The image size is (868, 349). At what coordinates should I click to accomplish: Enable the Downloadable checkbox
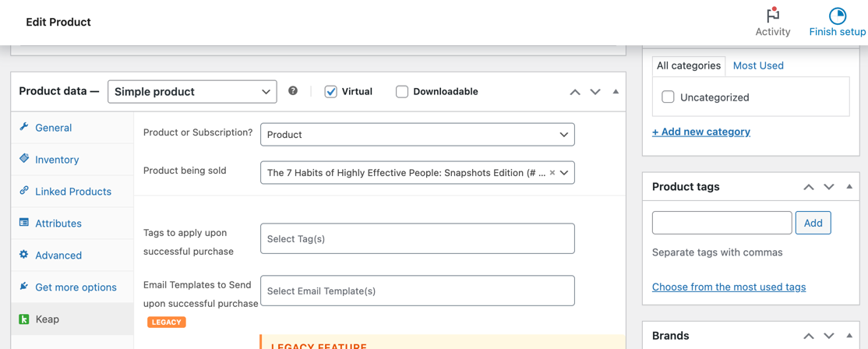(x=402, y=92)
